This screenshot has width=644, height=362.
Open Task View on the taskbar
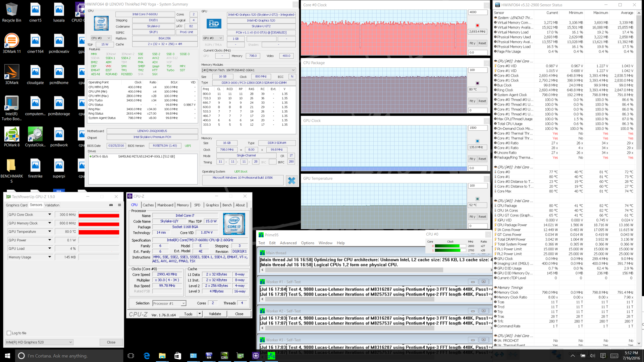131,356
